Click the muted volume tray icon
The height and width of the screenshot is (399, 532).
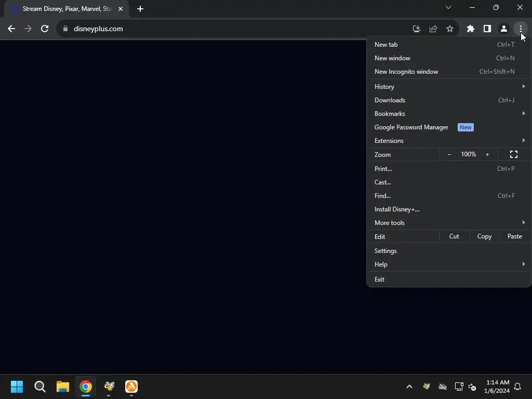click(472, 387)
